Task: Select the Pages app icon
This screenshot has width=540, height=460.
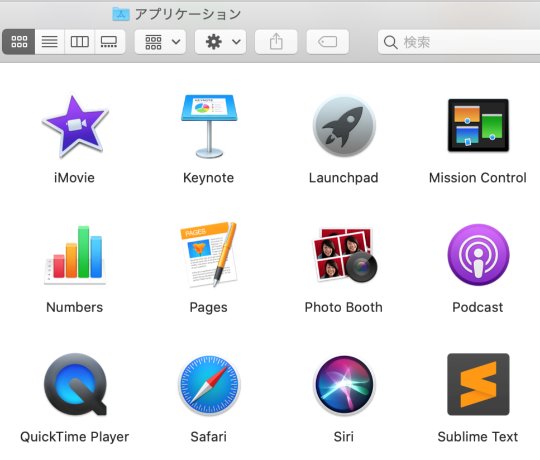Action: [209, 255]
